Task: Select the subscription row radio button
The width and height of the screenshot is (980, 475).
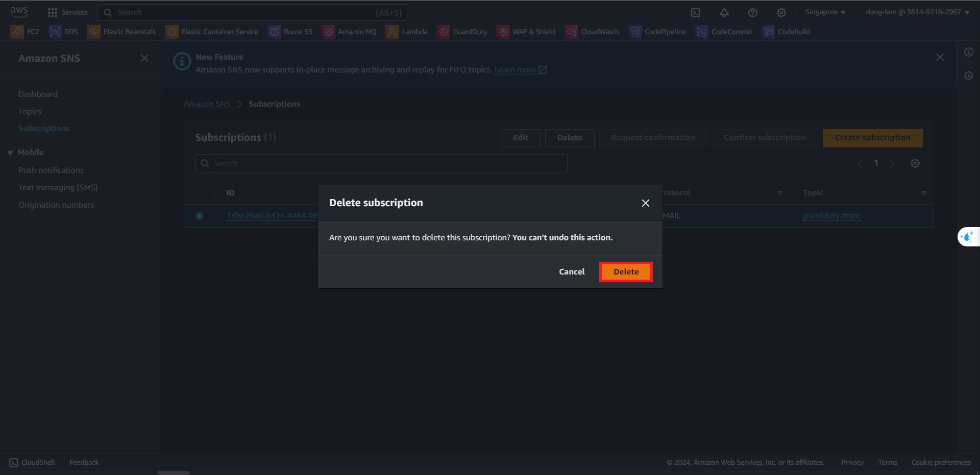Action: tap(200, 216)
